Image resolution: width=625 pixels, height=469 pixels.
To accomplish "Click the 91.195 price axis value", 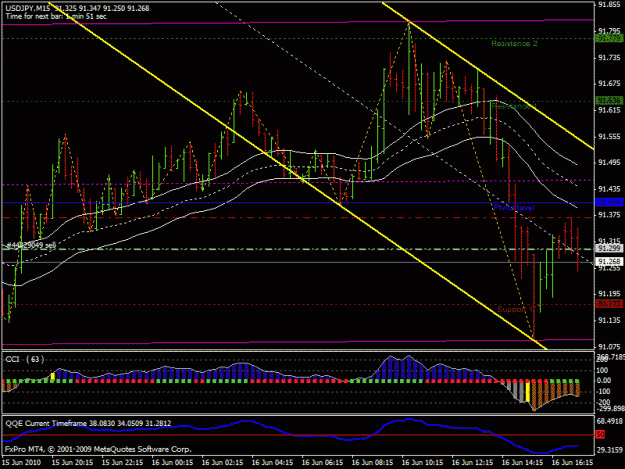I will point(609,294).
